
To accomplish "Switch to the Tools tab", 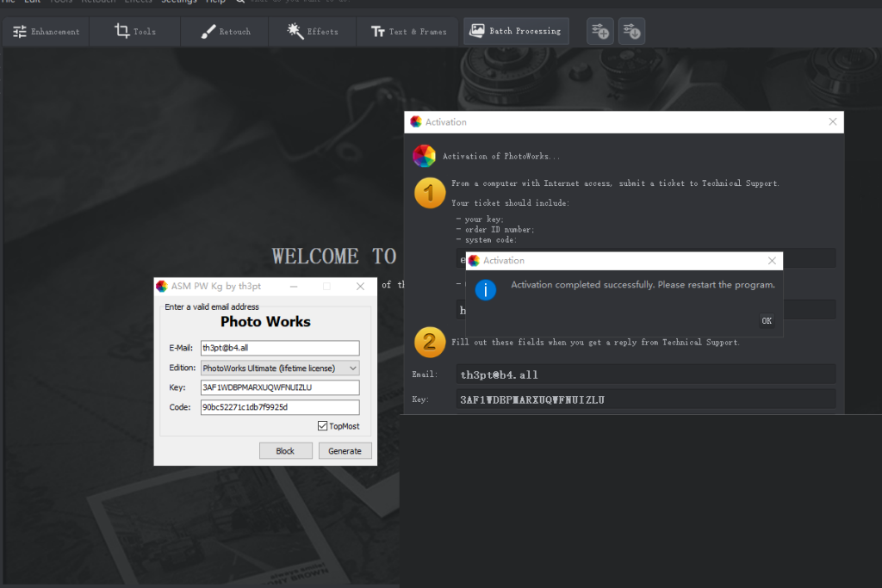I will pos(135,32).
